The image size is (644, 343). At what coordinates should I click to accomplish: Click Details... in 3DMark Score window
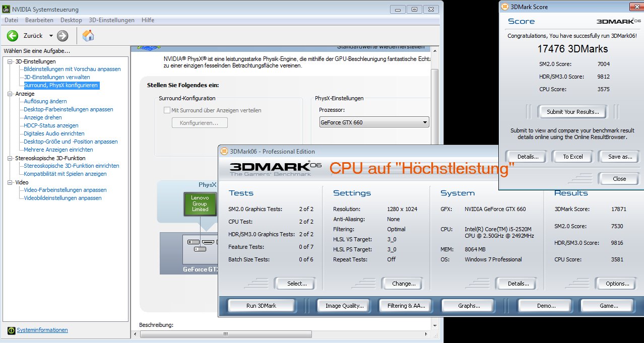pos(527,157)
